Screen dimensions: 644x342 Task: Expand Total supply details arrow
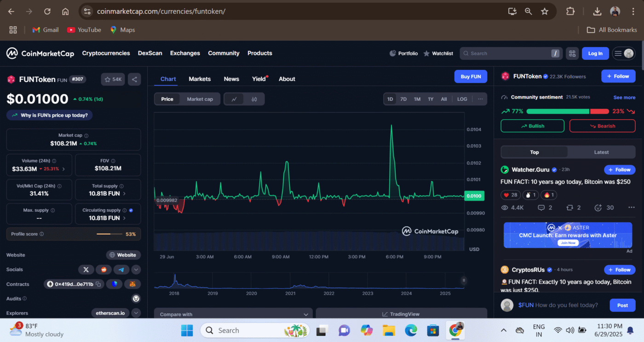coord(125,194)
